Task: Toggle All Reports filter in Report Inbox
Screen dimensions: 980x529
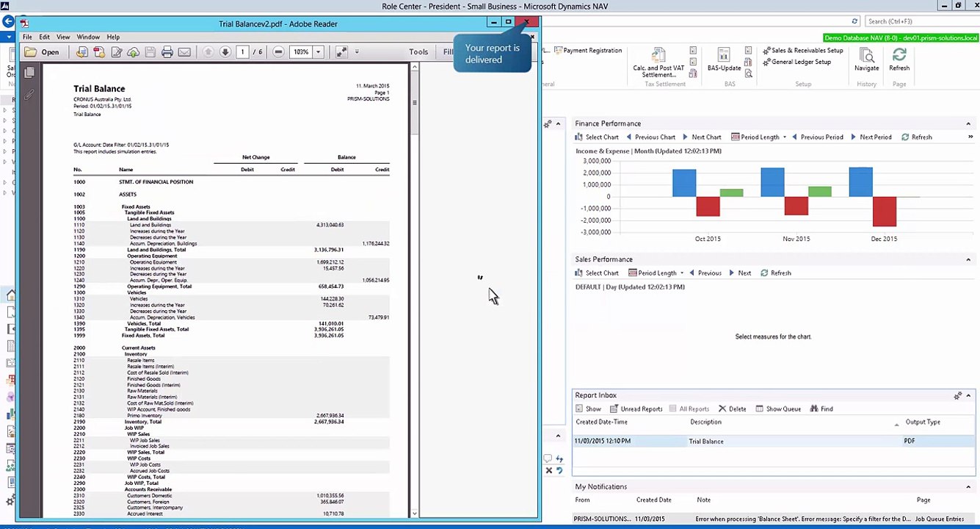Action: (689, 409)
